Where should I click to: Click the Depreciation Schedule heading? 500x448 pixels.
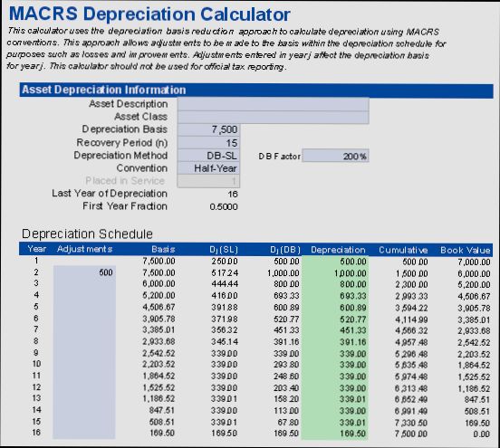[87, 234]
